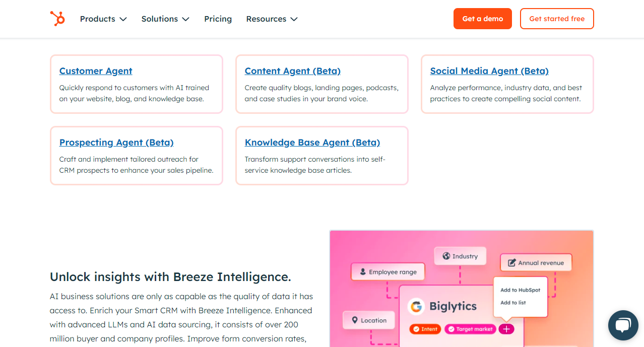Open the live chat widget

pos(623,325)
